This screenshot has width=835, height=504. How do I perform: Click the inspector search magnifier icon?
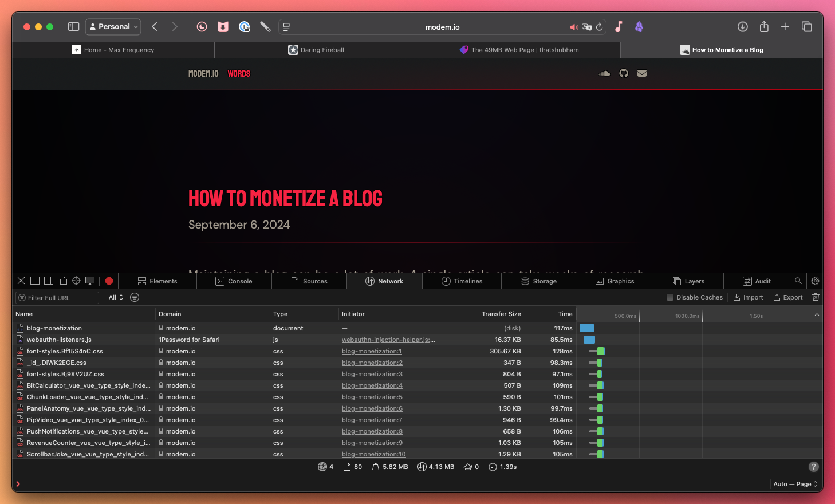click(x=798, y=281)
